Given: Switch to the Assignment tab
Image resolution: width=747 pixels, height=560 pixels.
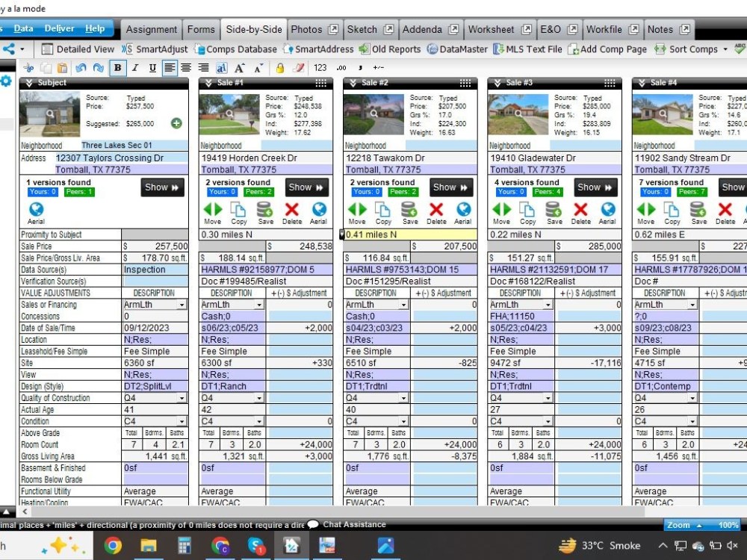Looking at the screenshot, I should (152, 30).
